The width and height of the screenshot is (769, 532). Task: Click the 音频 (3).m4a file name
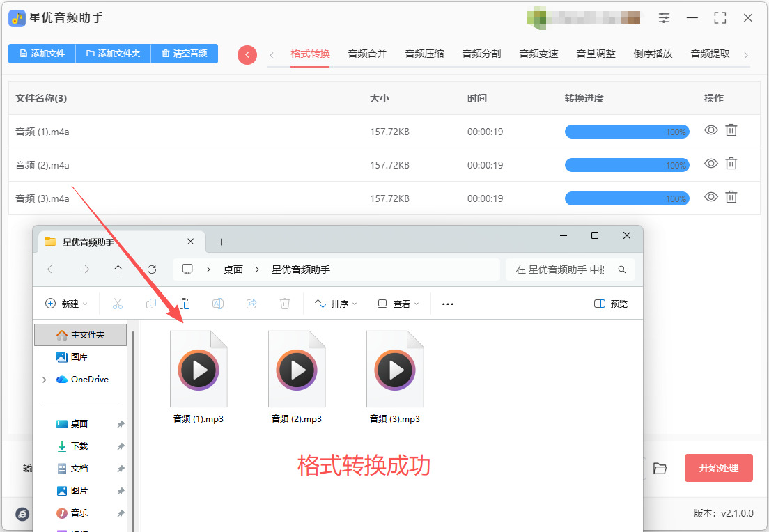tap(42, 198)
